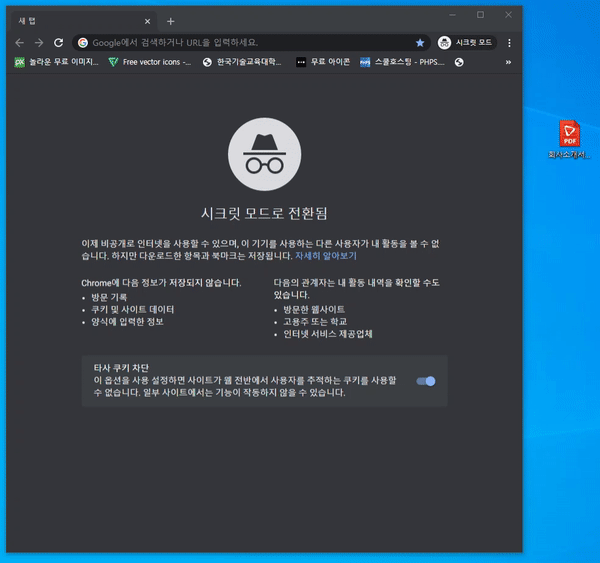Go back with the back arrow
Image resolution: width=600 pixels, height=563 pixels.
(x=20, y=43)
